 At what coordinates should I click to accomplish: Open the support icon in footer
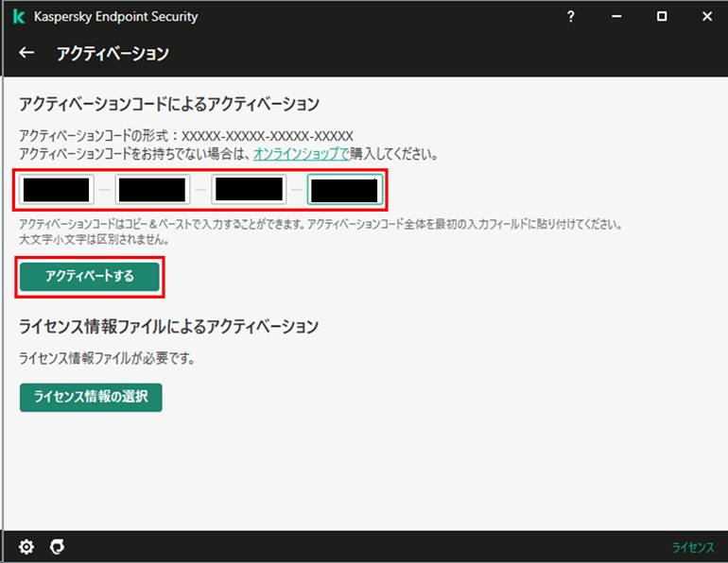57,547
